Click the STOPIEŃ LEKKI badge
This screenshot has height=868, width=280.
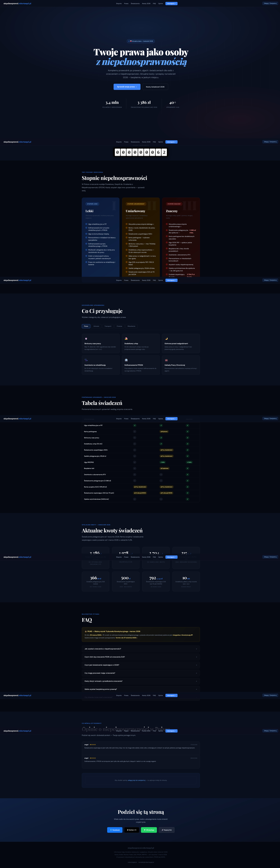pos(92,204)
